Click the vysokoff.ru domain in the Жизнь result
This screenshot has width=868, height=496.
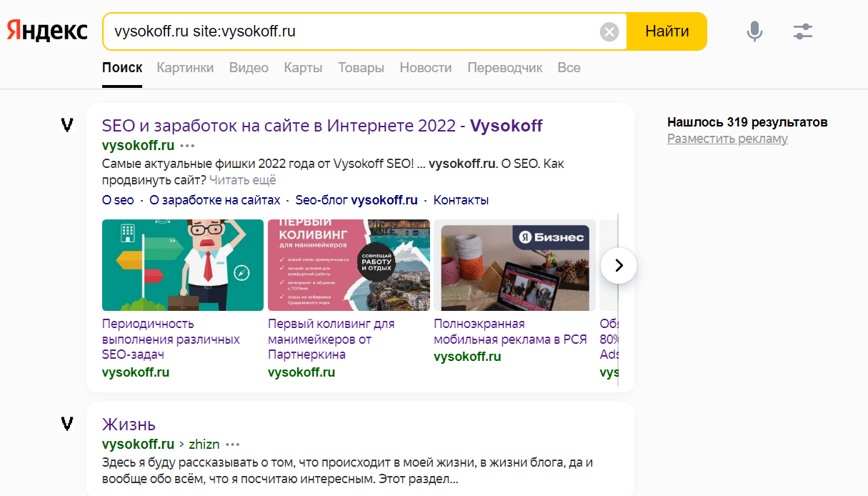(x=138, y=444)
